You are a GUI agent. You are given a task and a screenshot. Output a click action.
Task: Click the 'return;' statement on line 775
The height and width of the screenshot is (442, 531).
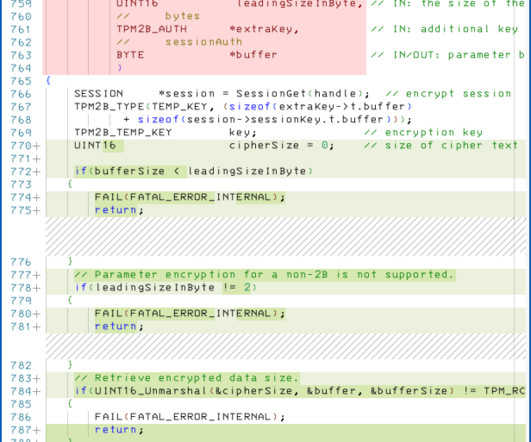tap(119, 210)
